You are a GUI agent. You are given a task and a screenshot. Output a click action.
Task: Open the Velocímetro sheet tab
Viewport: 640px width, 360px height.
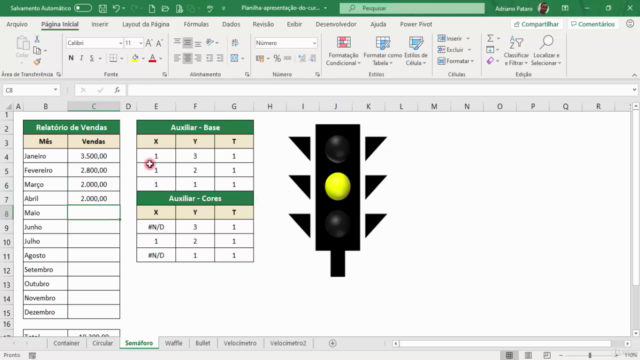click(x=240, y=343)
